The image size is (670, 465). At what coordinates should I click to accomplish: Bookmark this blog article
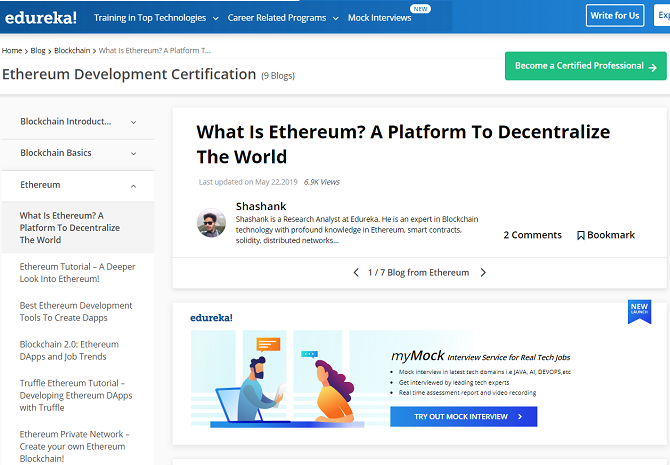605,235
